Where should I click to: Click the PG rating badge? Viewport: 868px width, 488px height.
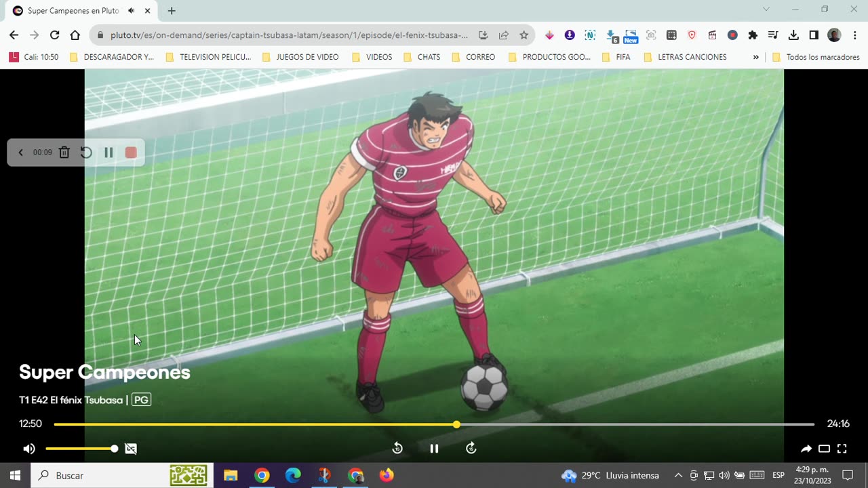point(141,400)
